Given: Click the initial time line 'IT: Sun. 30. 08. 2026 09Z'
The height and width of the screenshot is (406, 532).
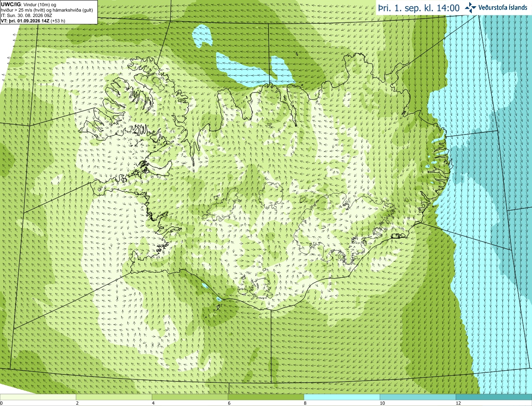Looking at the screenshot, I should pyautogui.click(x=26, y=15).
